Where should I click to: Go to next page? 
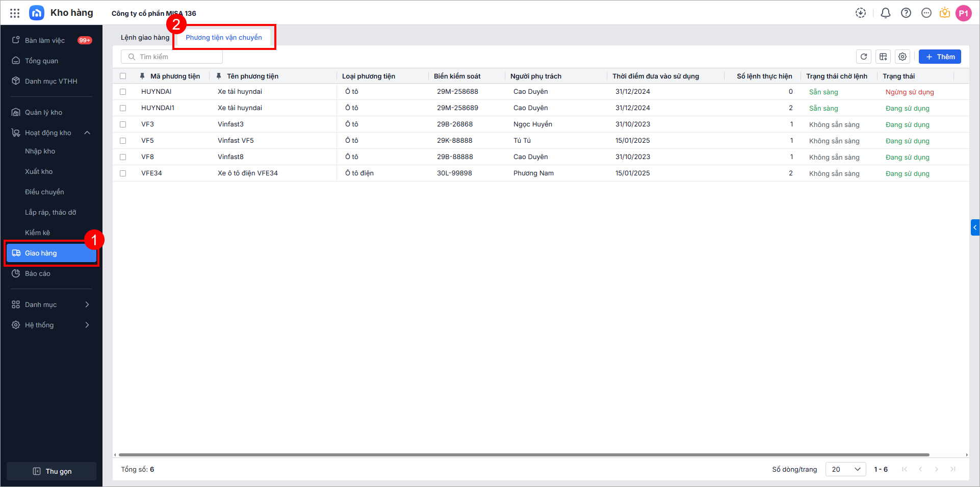[937, 469]
